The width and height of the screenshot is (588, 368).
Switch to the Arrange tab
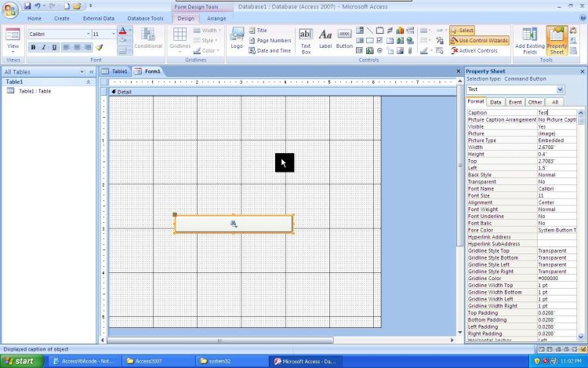(x=216, y=18)
